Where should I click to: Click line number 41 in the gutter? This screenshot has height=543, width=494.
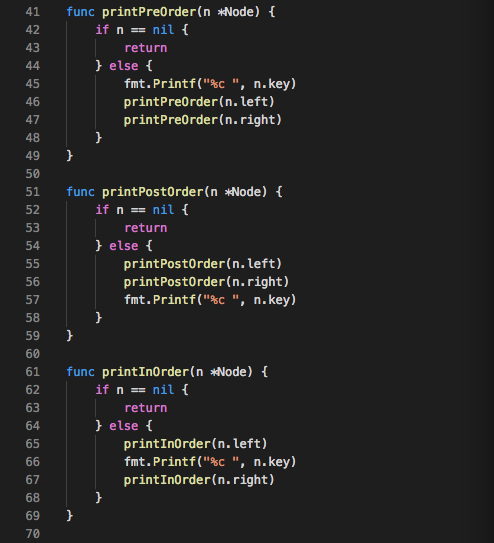click(x=33, y=12)
